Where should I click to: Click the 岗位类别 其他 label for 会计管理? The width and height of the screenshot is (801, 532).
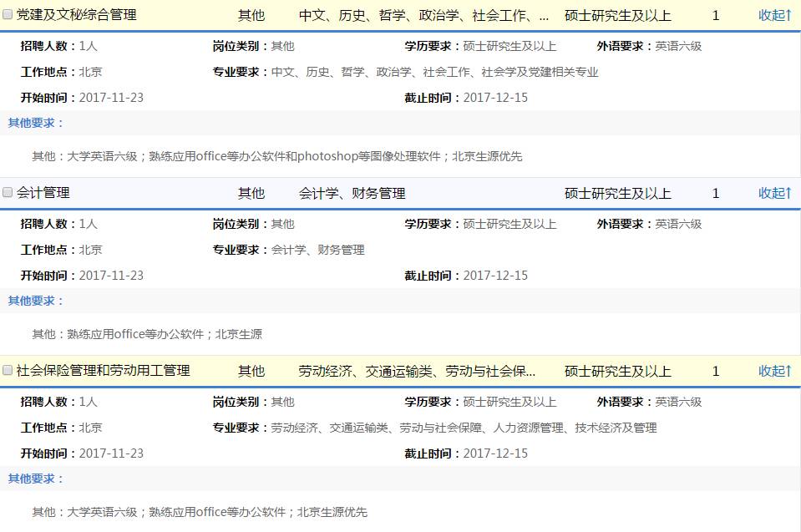click(x=282, y=223)
